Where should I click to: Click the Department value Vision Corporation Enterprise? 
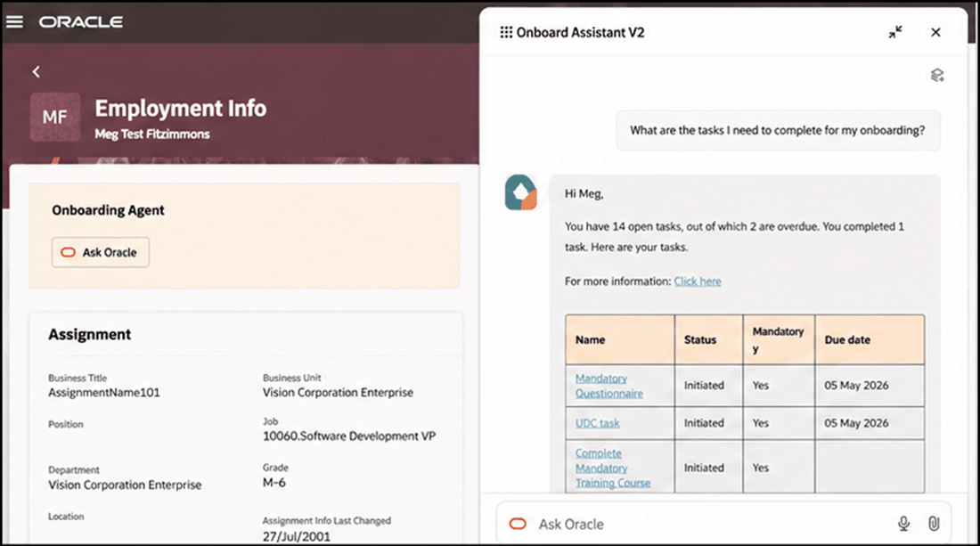pyautogui.click(x=125, y=485)
